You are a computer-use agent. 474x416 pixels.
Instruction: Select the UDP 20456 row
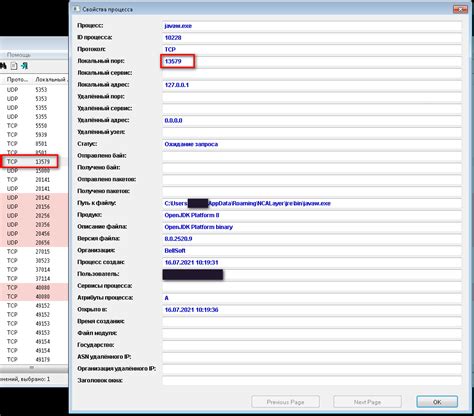point(34,234)
